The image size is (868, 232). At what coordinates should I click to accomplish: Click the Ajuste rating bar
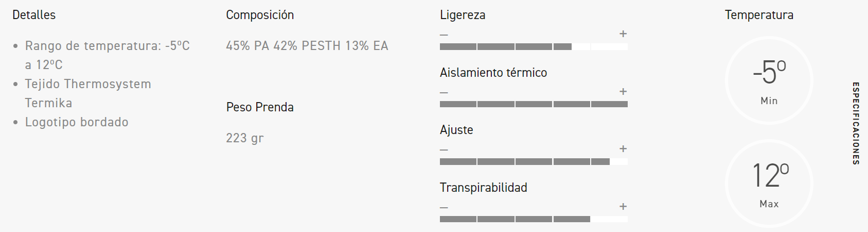coord(534,162)
